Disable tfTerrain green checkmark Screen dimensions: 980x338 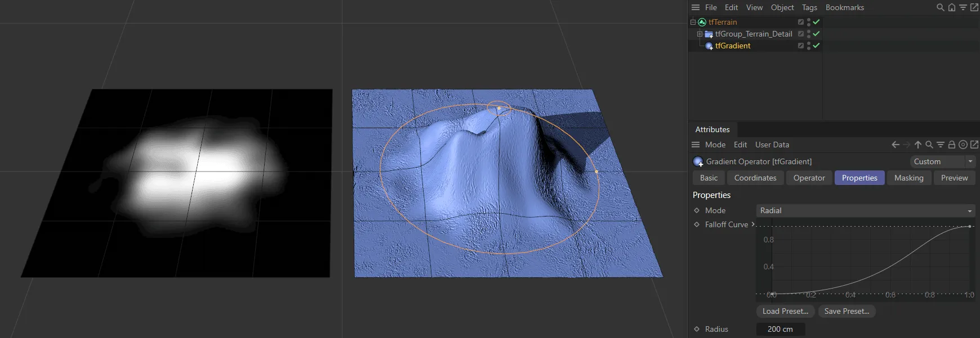pos(816,22)
